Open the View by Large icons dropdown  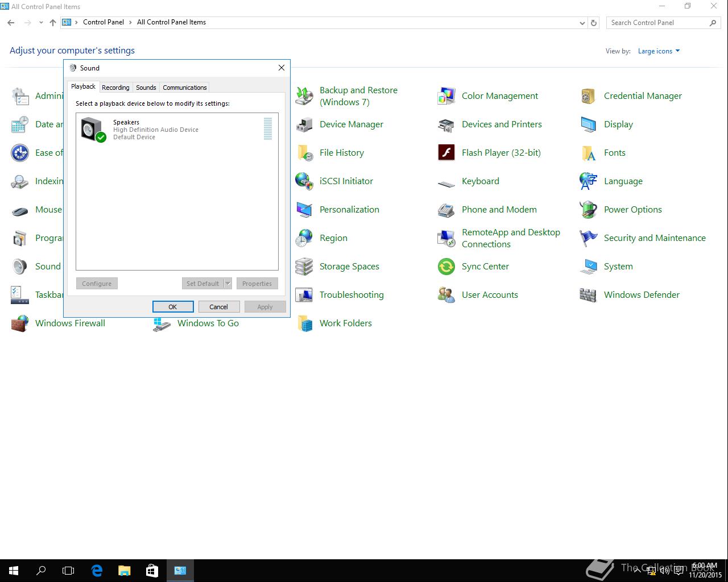coord(659,51)
